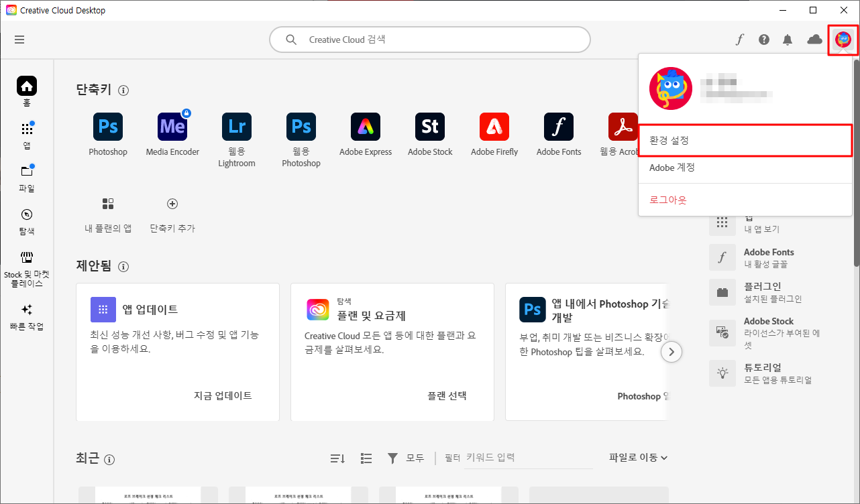Select 환경 설정 from account menu
Viewport: 860px width, 504px height.
tap(745, 141)
